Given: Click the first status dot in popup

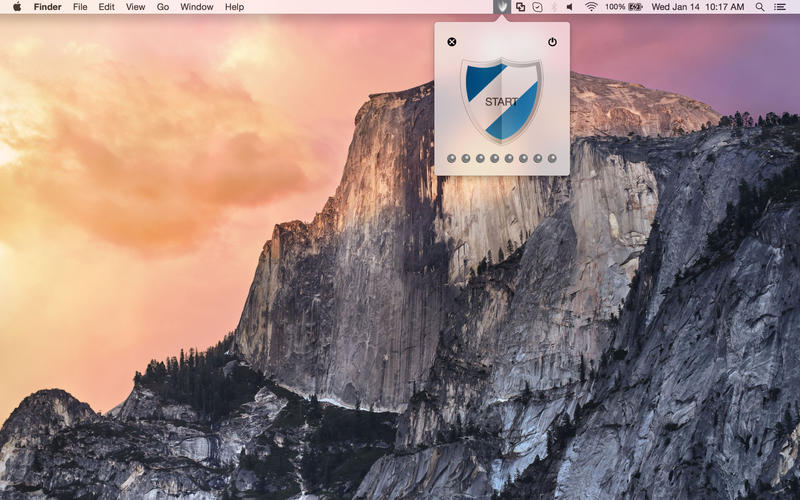Looking at the screenshot, I should coord(451,158).
